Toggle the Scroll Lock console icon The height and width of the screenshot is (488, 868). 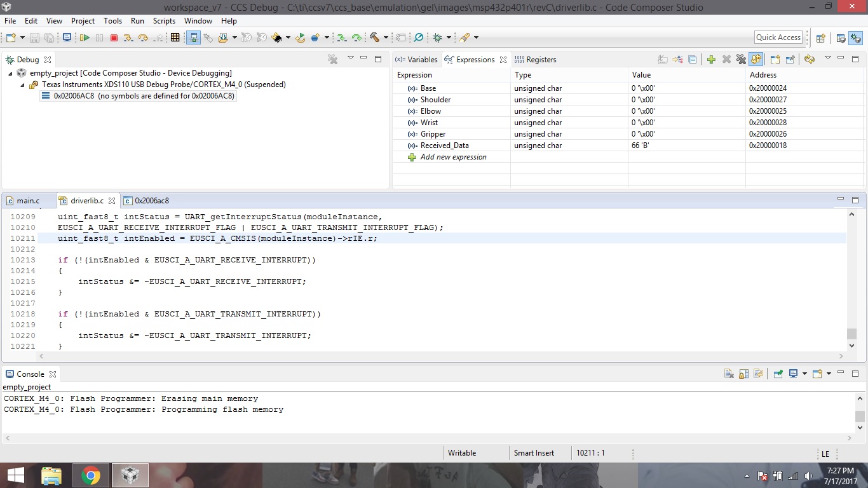click(x=743, y=374)
